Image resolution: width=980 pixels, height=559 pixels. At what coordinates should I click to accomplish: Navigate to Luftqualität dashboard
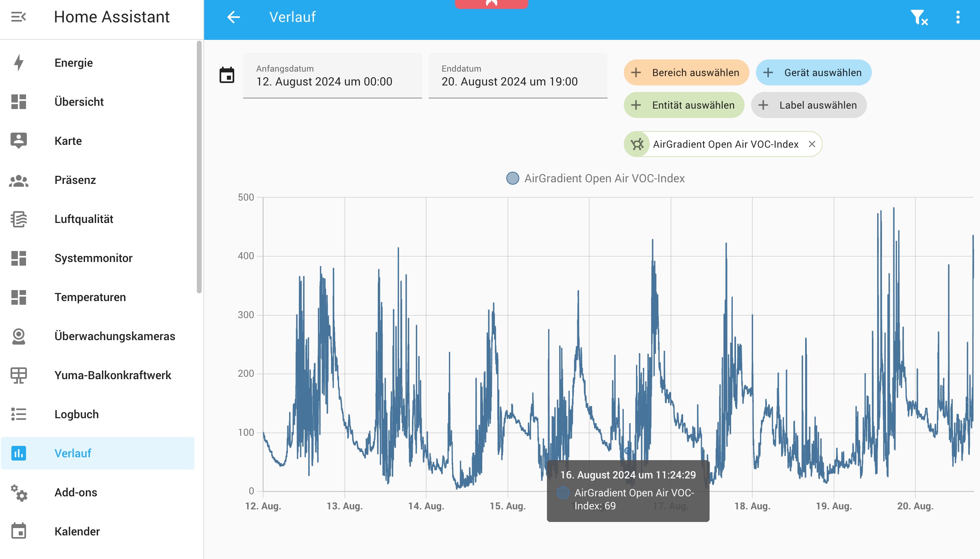pyautogui.click(x=98, y=219)
